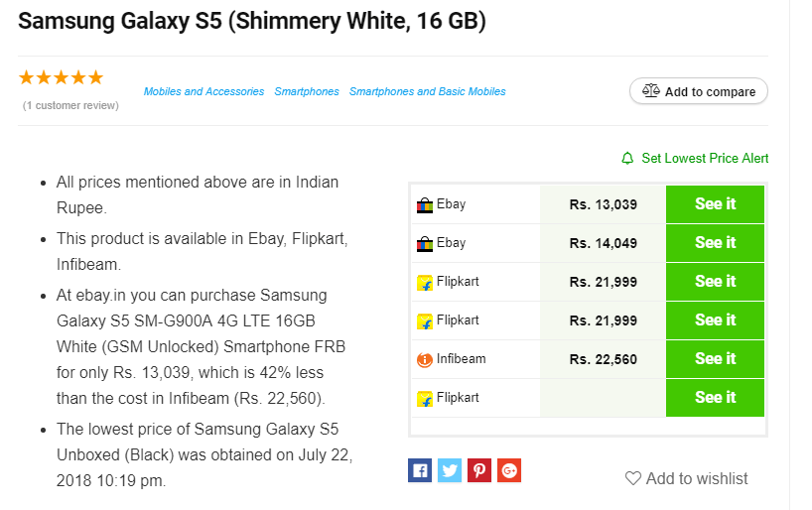Open Mobiles and Accessories category

pyautogui.click(x=203, y=91)
